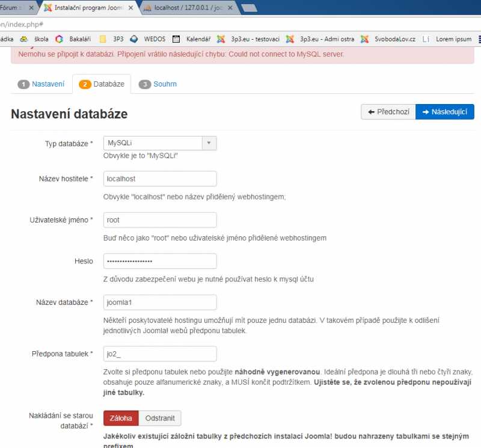Click the hint 'Obvykle je to "MySQLi"'
This screenshot has height=448, width=481.
coord(141,156)
